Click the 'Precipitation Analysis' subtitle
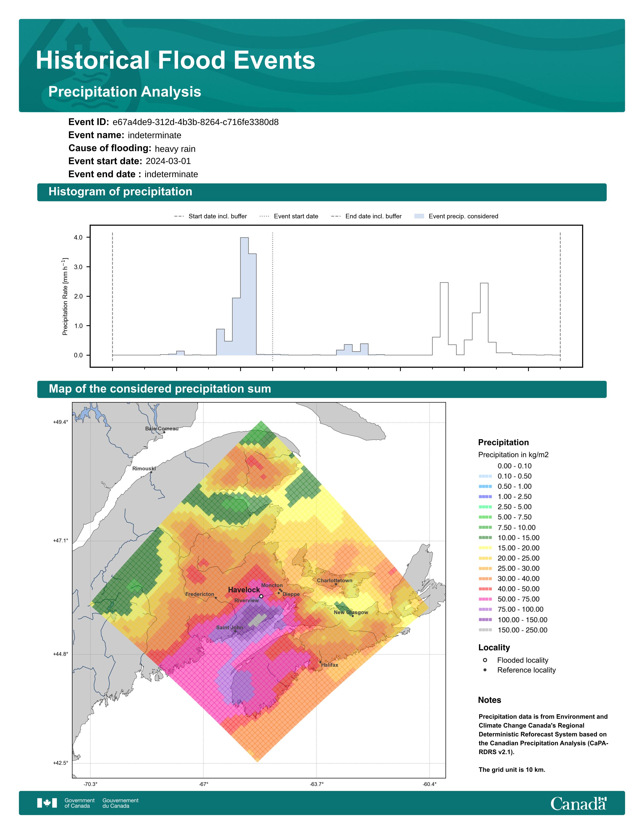The image size is (644, 834). click(125, 92)
